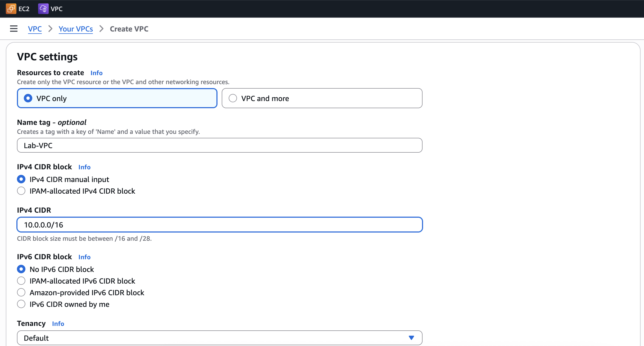This screenshot has height=346, width=644.
Task: Expand the Tenancy dropdown arrow
Action: 411,338
